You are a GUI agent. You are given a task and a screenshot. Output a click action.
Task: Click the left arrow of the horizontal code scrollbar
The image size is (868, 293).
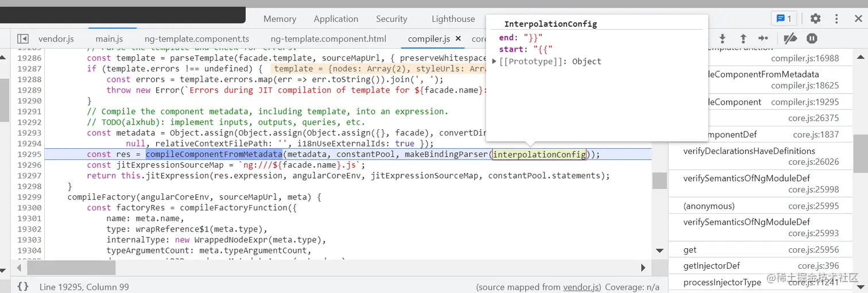click(19, 268)
